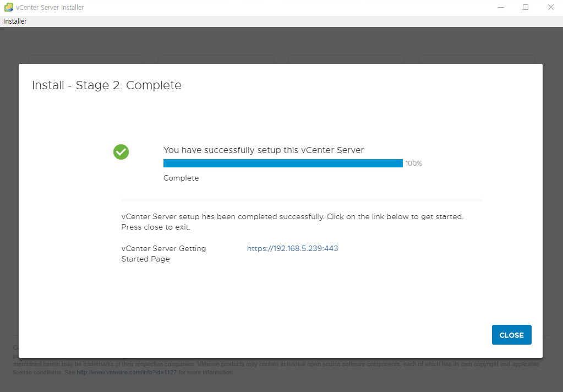The width and height of the screenshot is (563, 392).
Task: Click the 'vCenter Server Installer' title bar text
Action: (50, 7)
